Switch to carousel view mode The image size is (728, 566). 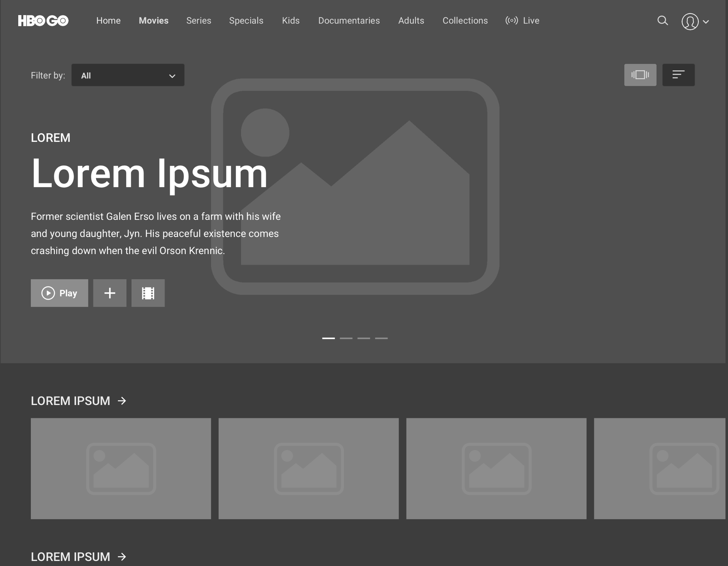pyautogui.click(x=640, y=75)
